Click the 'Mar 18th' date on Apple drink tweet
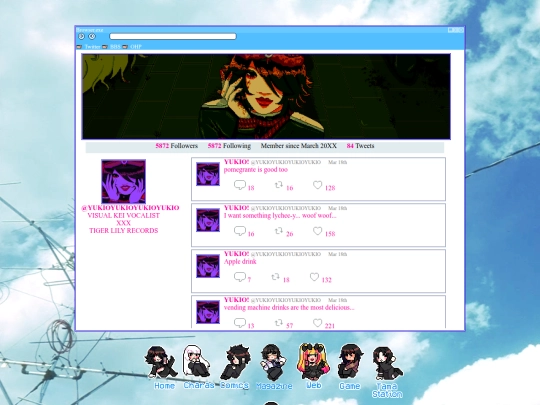Image resolution: width=540 pixels, height=405 pixels. (338, 254)
